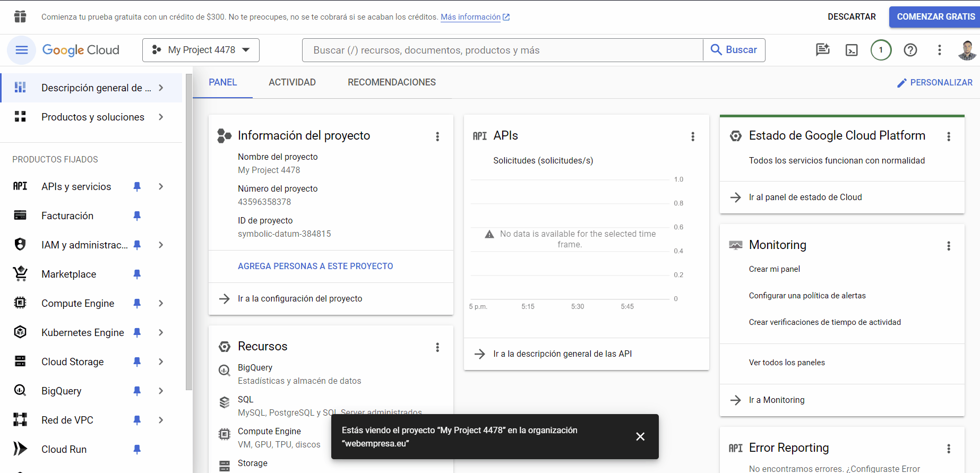Focus the resource search input field

tap(502, 50)
